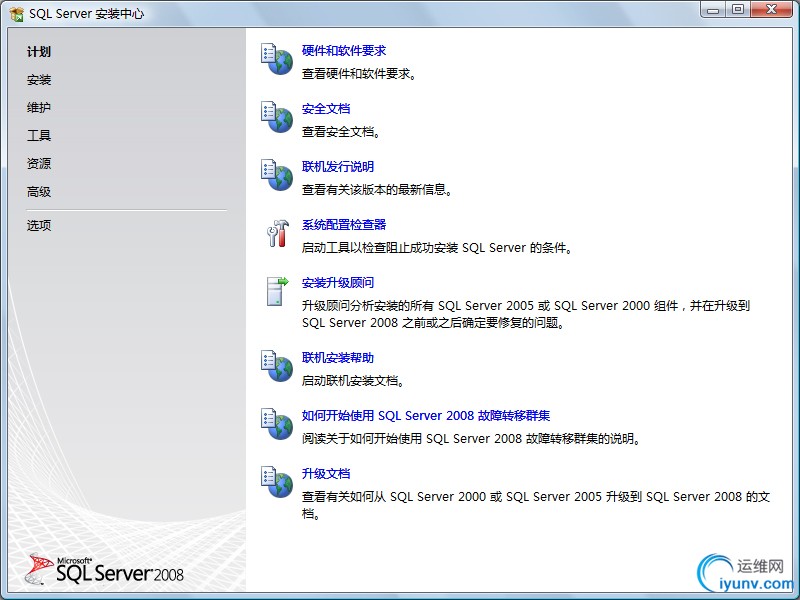The width and height of the screenshot is (800, 600).
Task: Open 选项 in the left navigation
Action: (39, 226)
